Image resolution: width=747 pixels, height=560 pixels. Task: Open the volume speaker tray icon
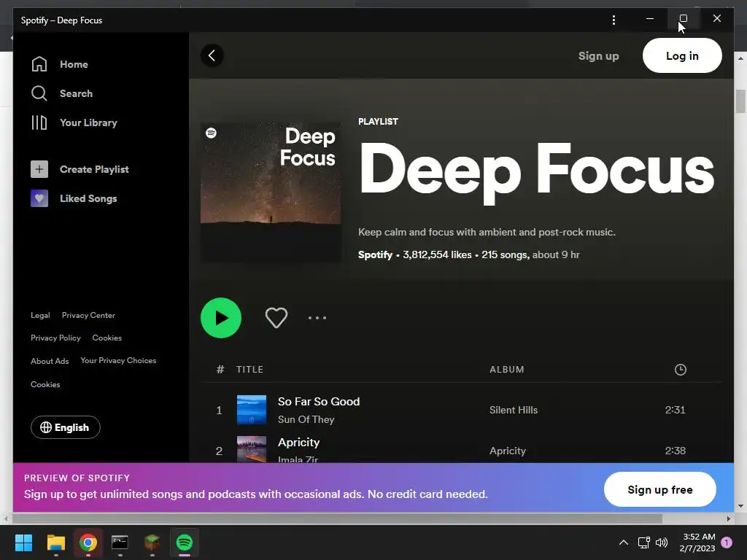[662, 542]
